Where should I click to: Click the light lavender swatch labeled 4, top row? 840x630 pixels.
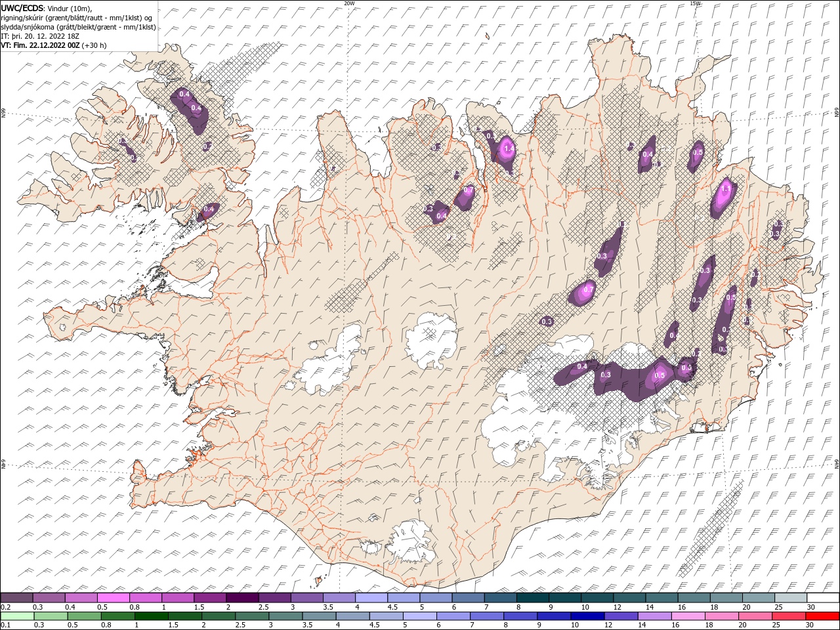coord(371,598)
